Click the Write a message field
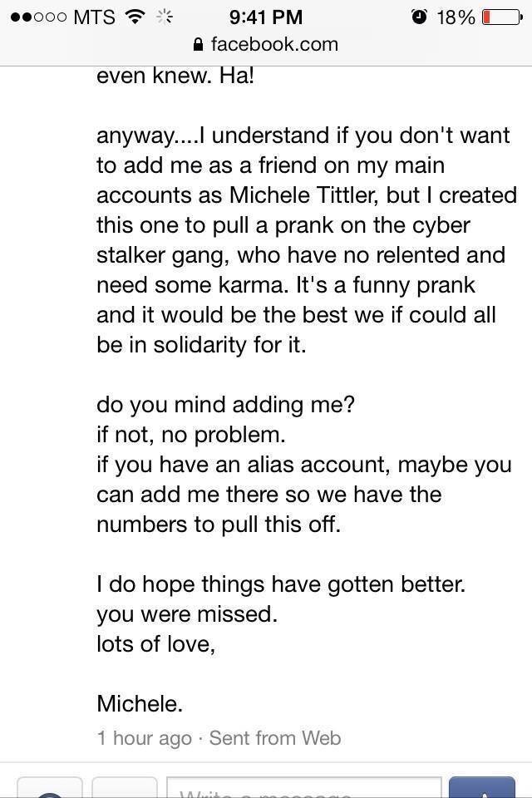Viewport: 532px width, 798px height. point(303,788)
